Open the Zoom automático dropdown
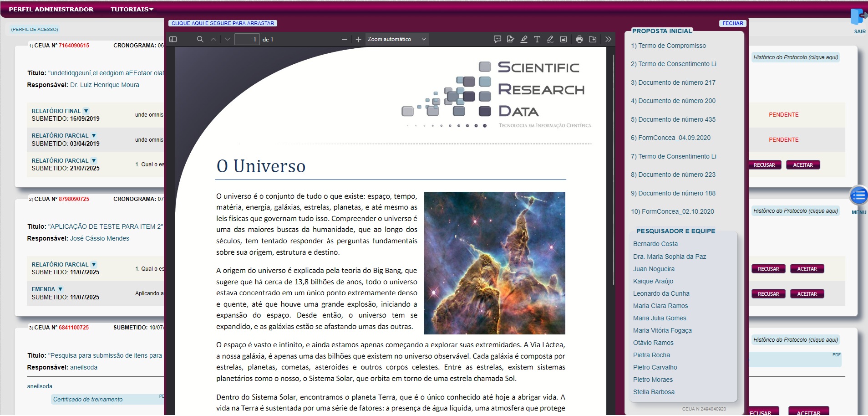The image size is (868, 416). 396,40
